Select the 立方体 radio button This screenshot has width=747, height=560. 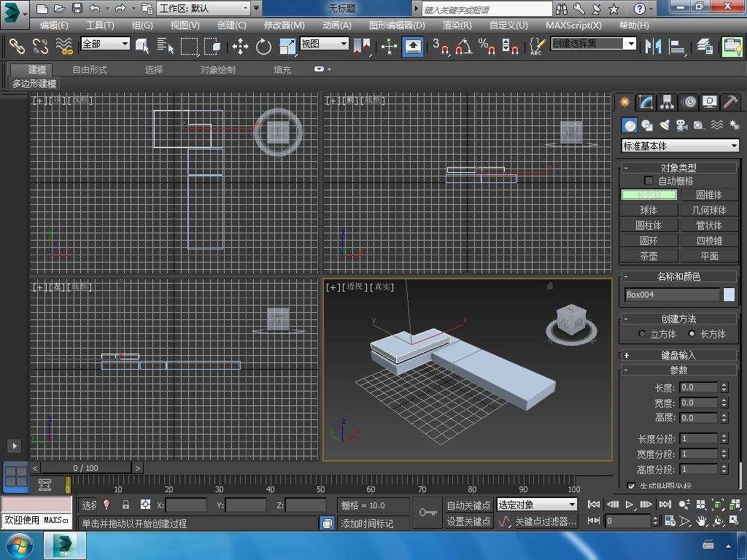click(x=643, y=334)
